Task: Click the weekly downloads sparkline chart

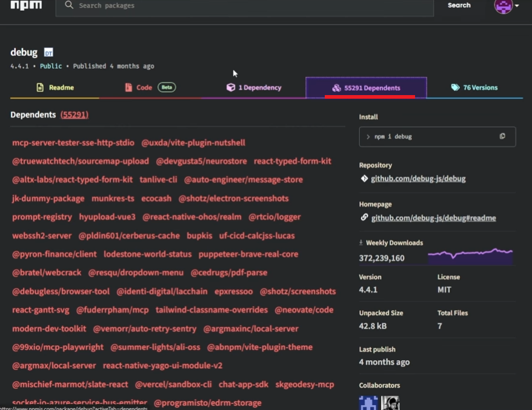Action: (470, 256)
